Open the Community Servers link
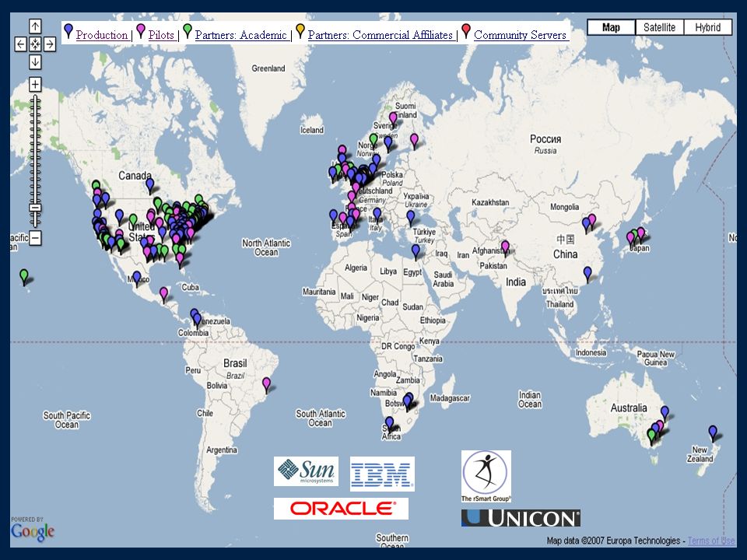Image resolution: width=747 pixels, height=560 pixels. pyautogui.click(x=521, y=35)
